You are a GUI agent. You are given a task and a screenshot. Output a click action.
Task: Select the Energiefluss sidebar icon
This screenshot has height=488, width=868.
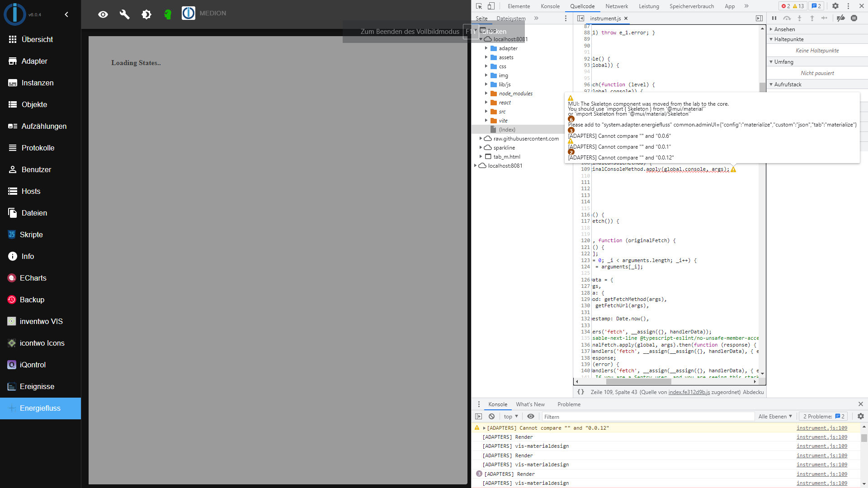pos(11,408)
